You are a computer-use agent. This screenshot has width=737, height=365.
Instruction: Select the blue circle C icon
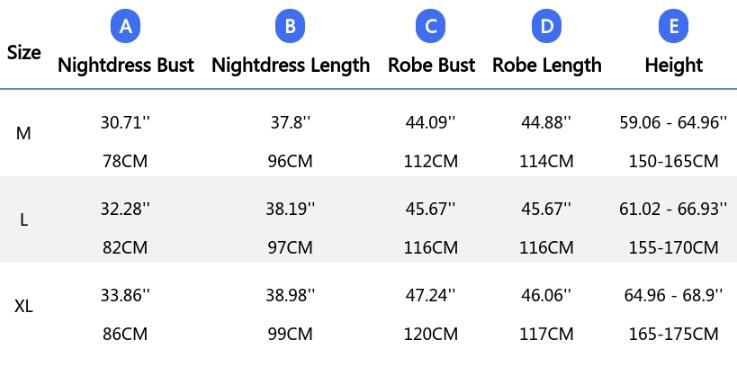[431, 26]
